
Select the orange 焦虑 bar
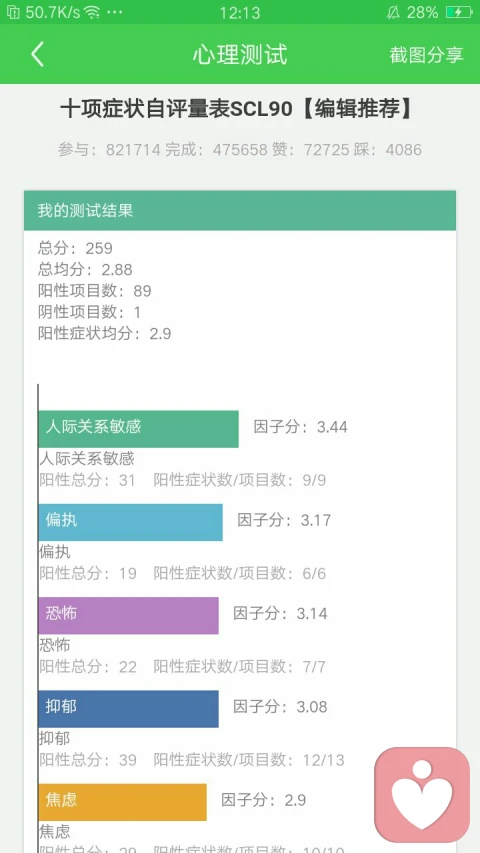(122, 802)
